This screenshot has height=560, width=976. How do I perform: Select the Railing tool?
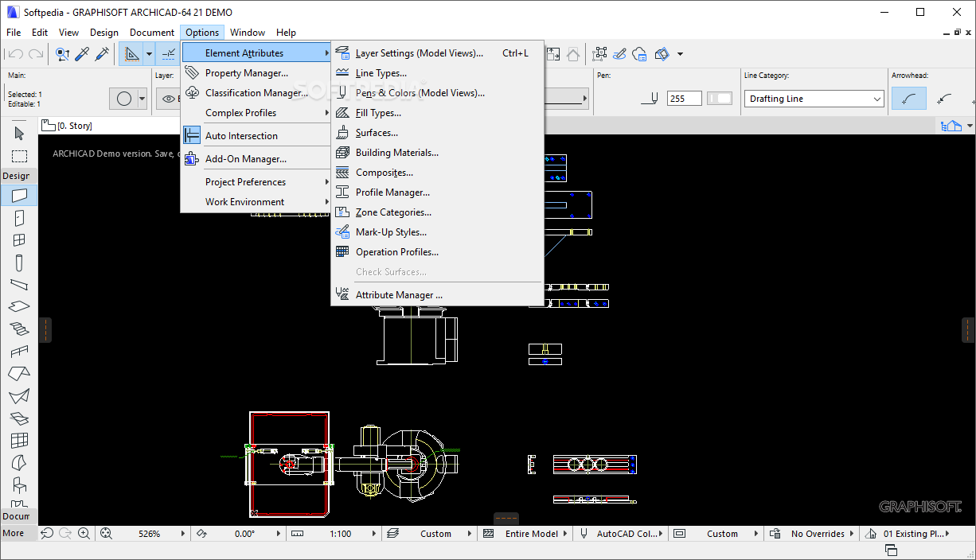point(19,351)
